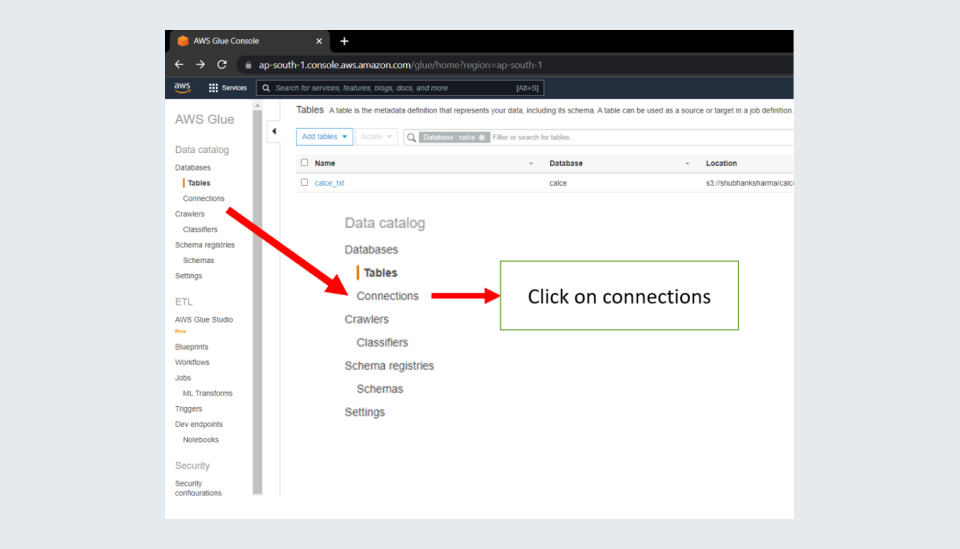Image resolution: width=960 pixels, height=549 pixels.
Task: Close the AWS Glue Console tab
Action: [x=319, y=41]
